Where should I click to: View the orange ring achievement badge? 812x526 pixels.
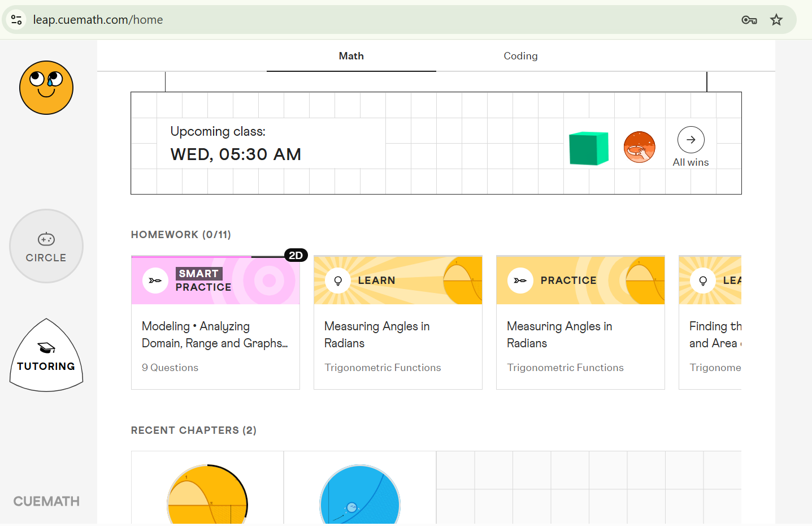[639, 146]
